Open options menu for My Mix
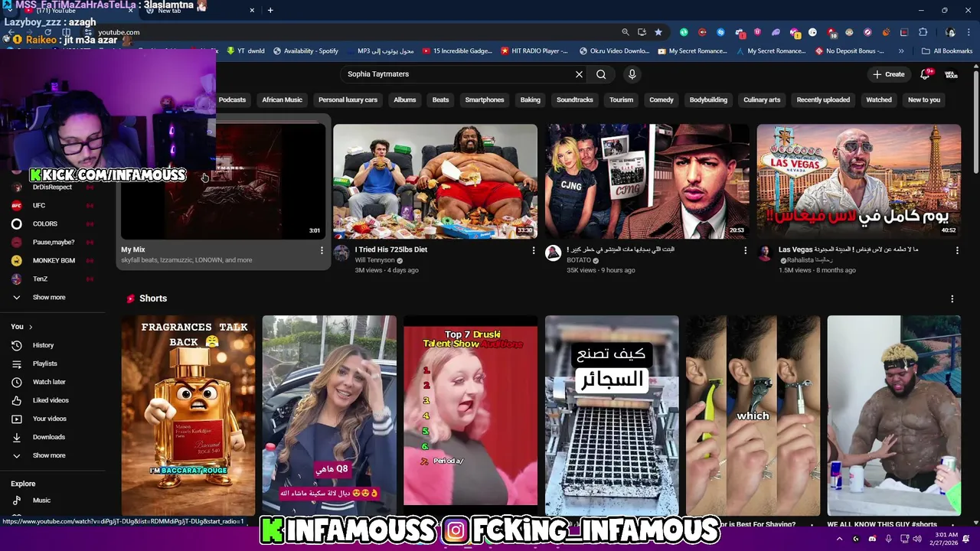This screenshot has width=980, height=551. point(322,250)
